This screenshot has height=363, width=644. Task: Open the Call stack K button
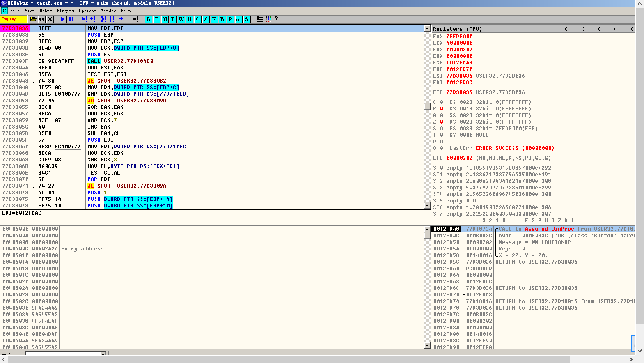pyautogui.click(x=214, y=19)
